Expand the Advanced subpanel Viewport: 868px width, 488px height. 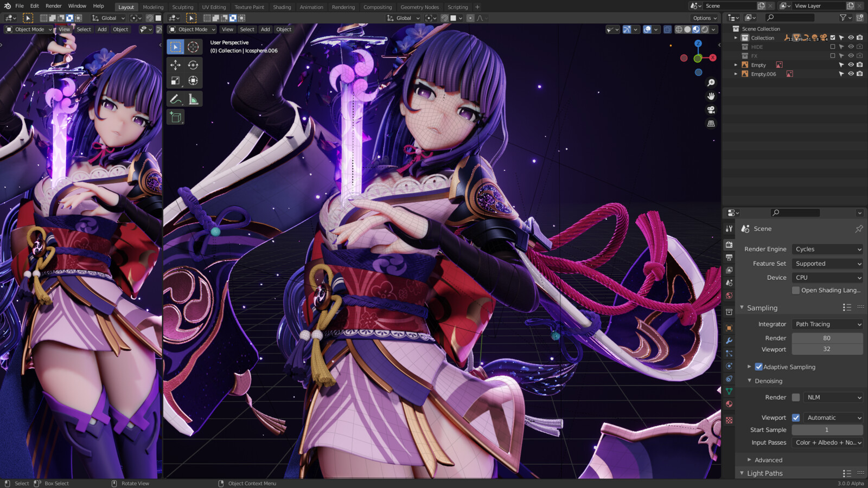(749, 460)
